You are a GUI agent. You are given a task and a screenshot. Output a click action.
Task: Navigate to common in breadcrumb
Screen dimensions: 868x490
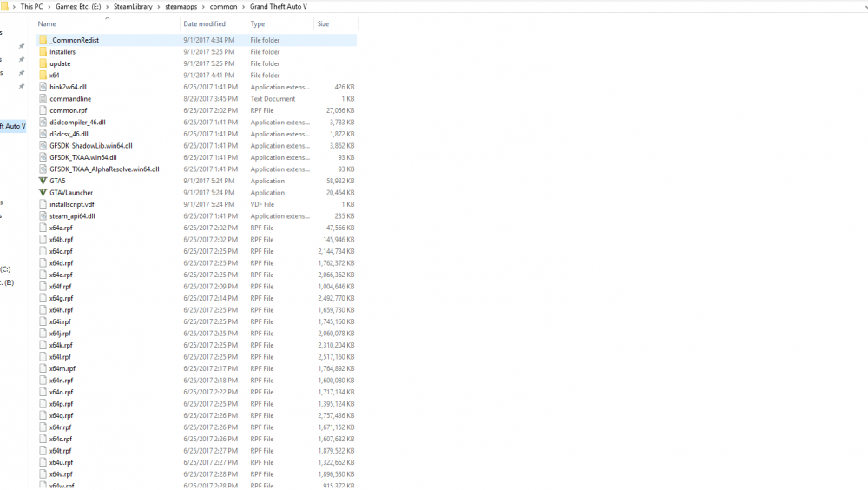[223, 7]
